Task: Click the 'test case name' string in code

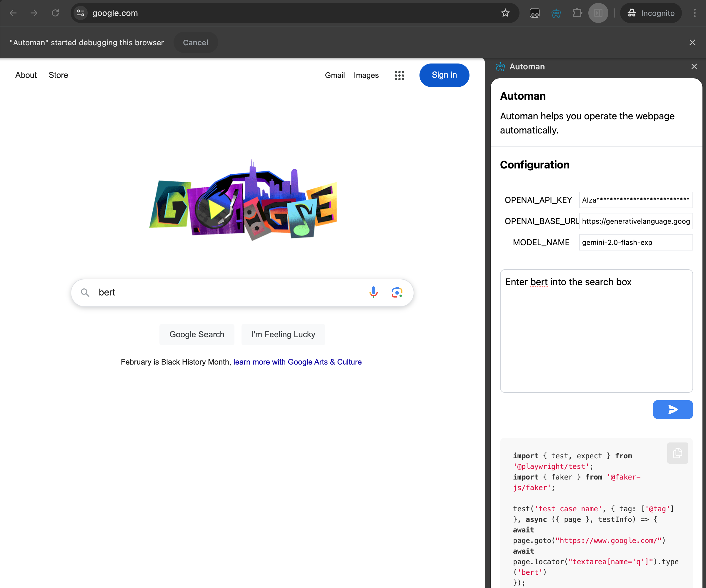Action: [568, 509]
